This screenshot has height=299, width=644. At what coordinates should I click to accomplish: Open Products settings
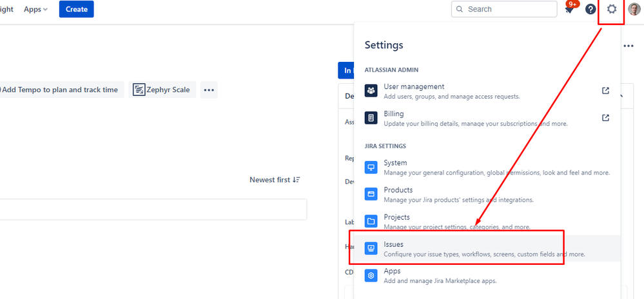pos(487,194)
